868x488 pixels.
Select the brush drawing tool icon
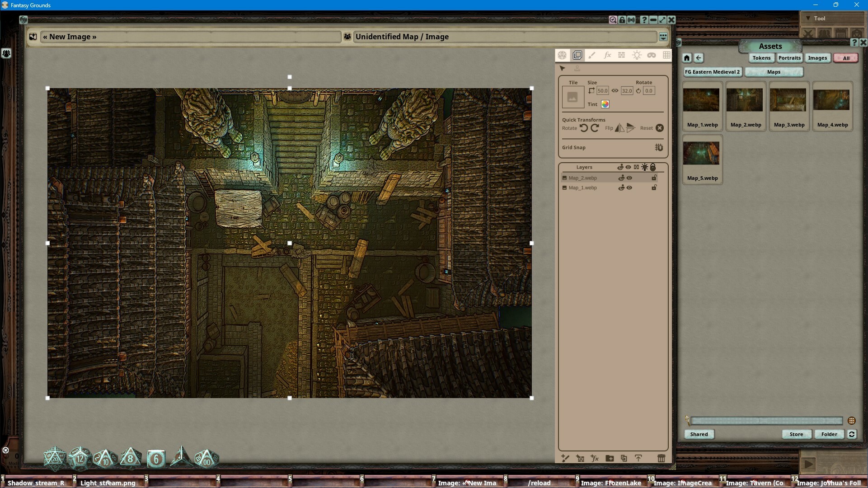(x=592, y=55)
